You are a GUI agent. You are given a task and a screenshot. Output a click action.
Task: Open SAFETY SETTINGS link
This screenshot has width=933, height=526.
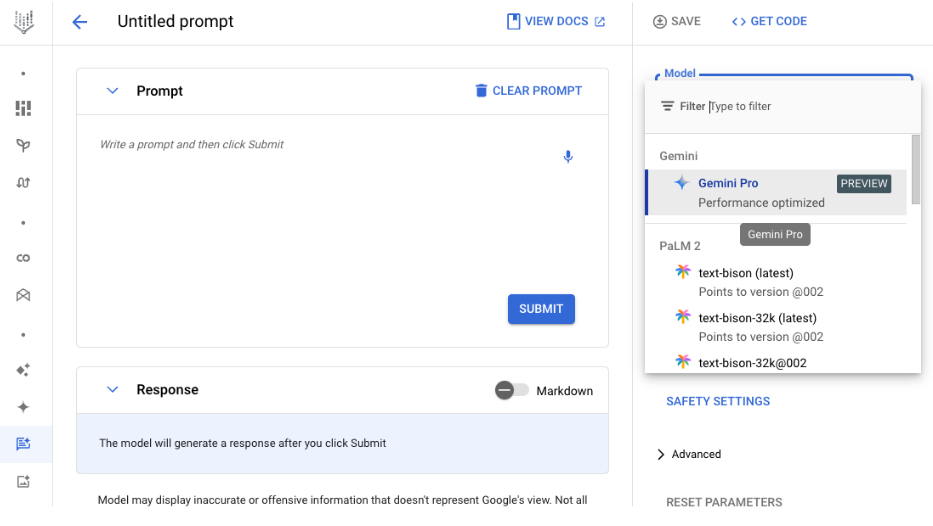click(718, 401)
